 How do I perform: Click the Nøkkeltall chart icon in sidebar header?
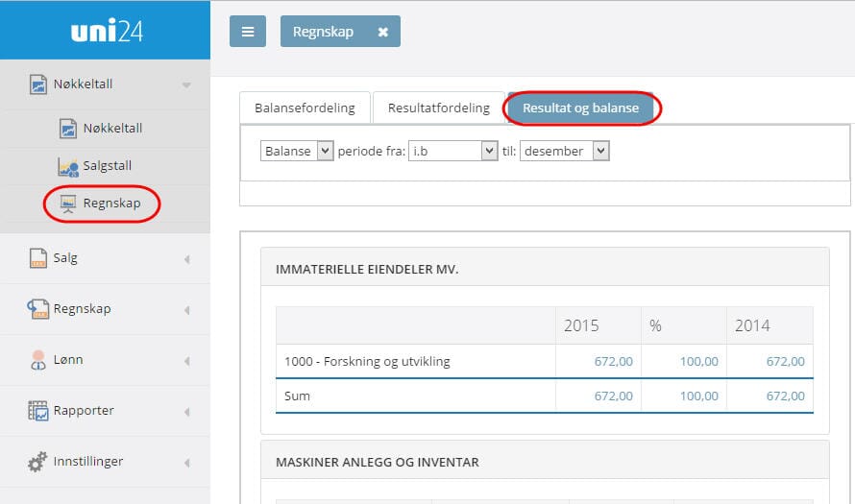point(38,84)
